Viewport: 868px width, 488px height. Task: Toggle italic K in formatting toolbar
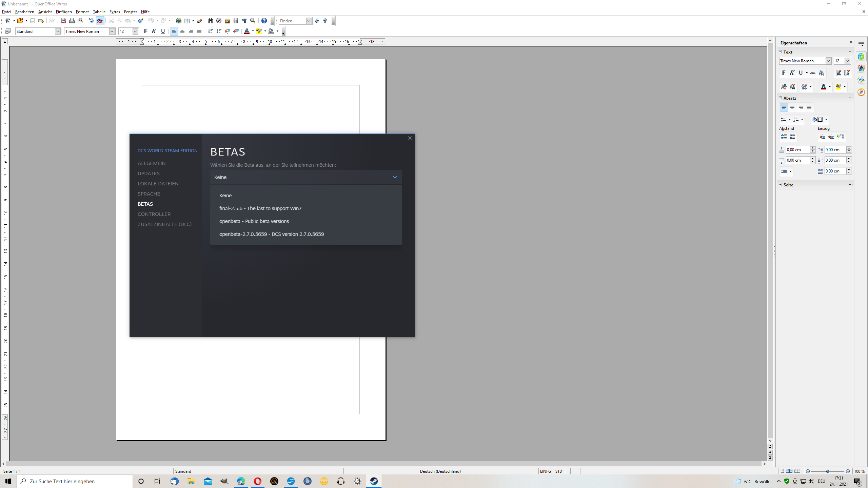154,31
